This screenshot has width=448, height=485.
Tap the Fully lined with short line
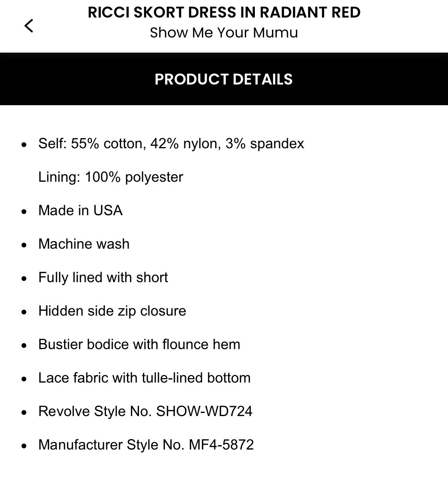click(x=103, y=277)
